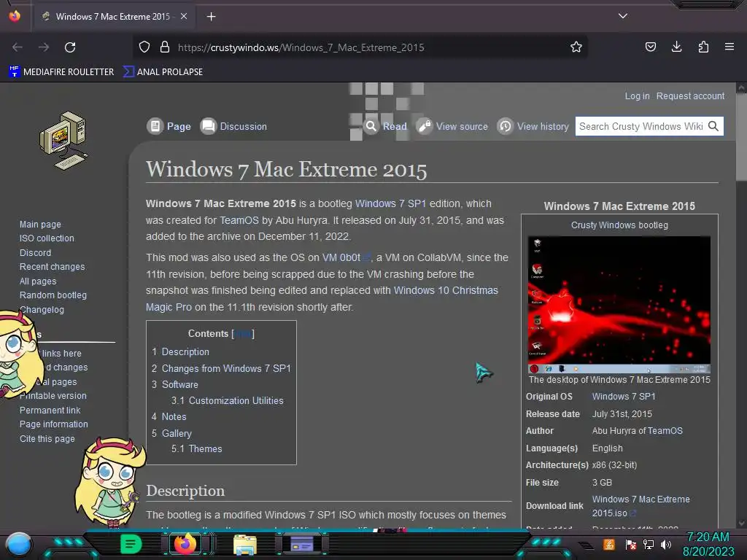Screen dimensions: 747x560
Task: Open the Start orb on taskbar
Action: click(19, 544)
